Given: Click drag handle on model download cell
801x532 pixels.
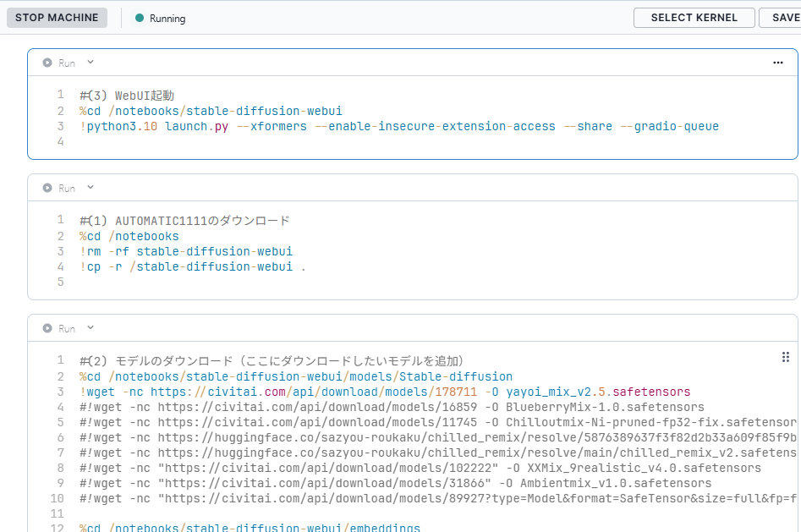Looking at the screenshot, I should click(x=785, y=358).
